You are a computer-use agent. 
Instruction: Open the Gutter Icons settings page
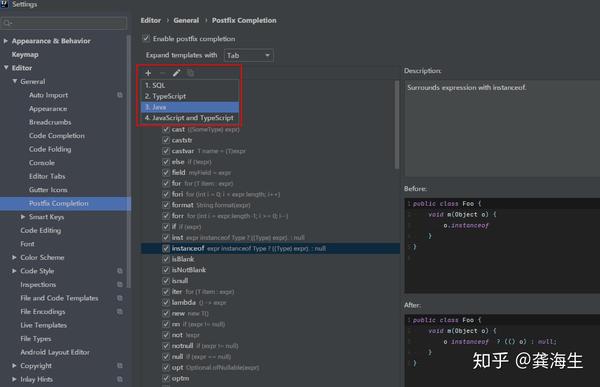point(48,189)
